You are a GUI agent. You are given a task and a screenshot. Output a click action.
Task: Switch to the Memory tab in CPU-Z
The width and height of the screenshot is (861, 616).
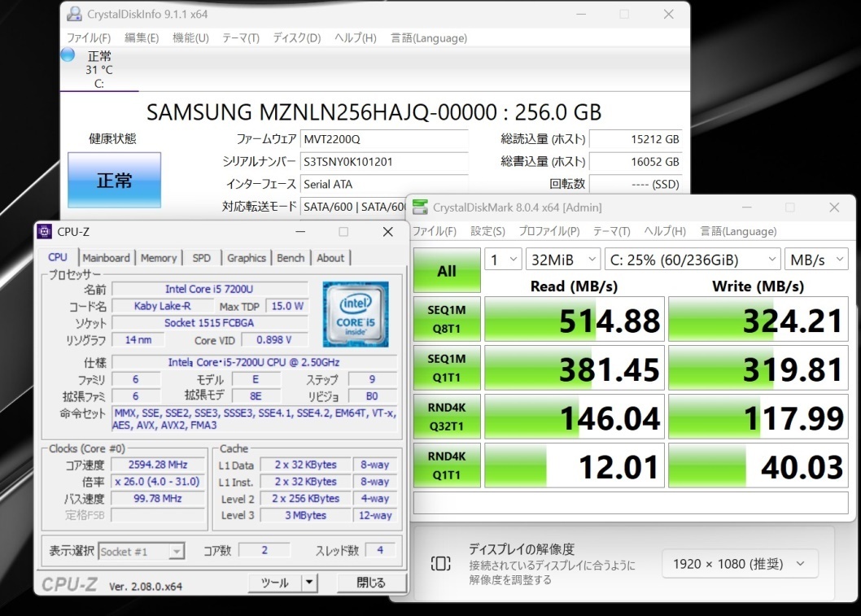coord(159,257)
